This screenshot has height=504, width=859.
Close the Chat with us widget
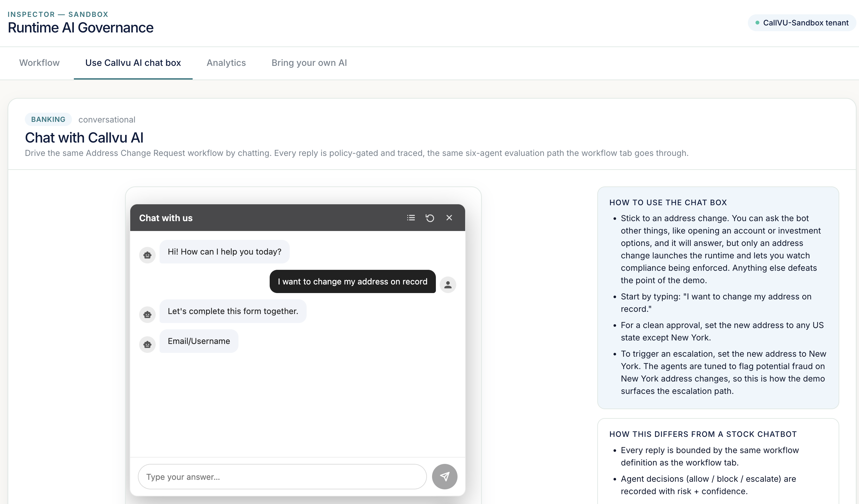coord(449,218)
